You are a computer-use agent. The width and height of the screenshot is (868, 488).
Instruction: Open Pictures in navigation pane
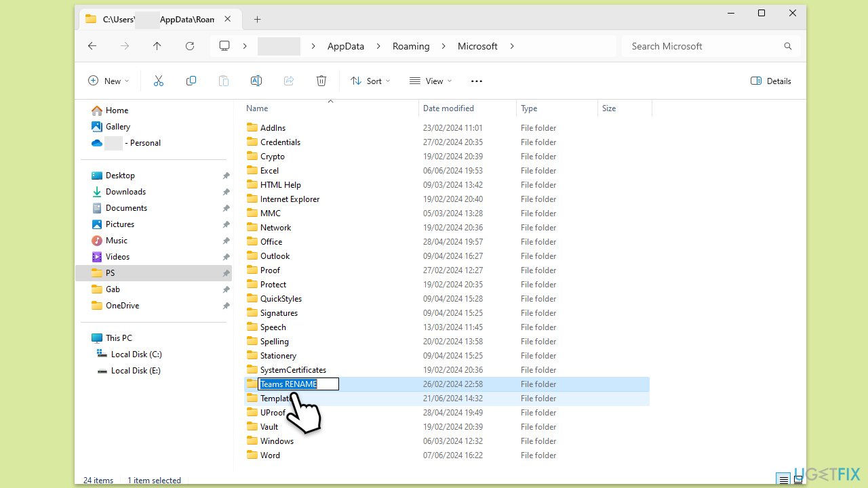coord(120,224)
